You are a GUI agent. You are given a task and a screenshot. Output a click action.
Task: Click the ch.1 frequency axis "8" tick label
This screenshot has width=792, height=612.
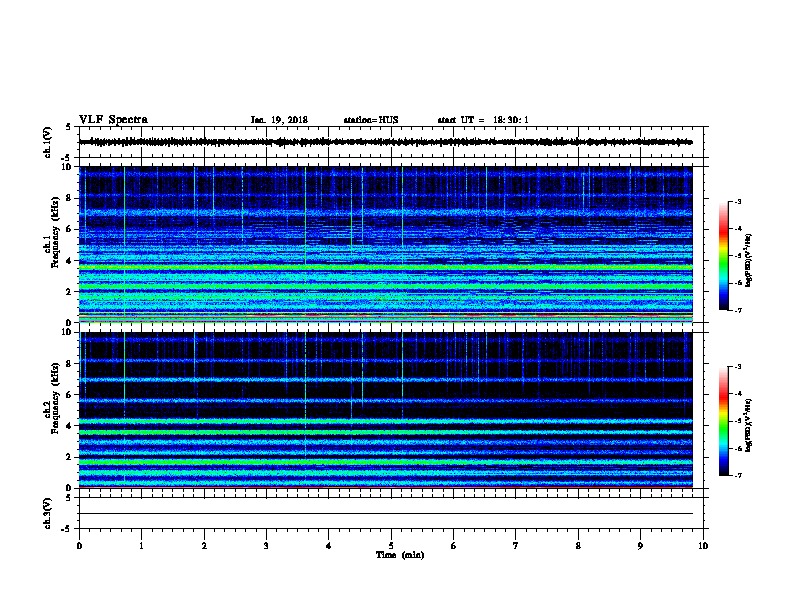(x=69, y=198)
